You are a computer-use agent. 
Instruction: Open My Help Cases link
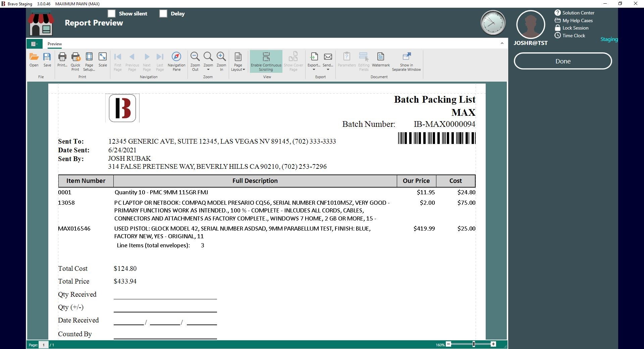pos(577,20)
